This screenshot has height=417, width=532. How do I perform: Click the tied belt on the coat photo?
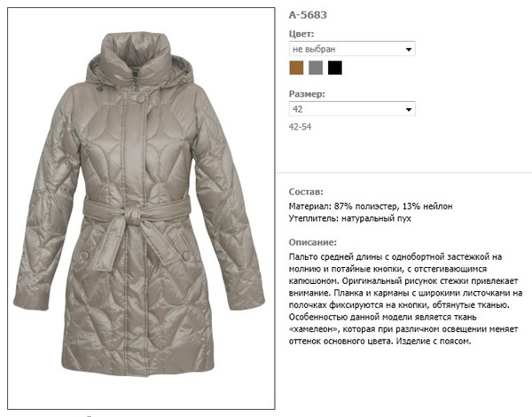137,224
